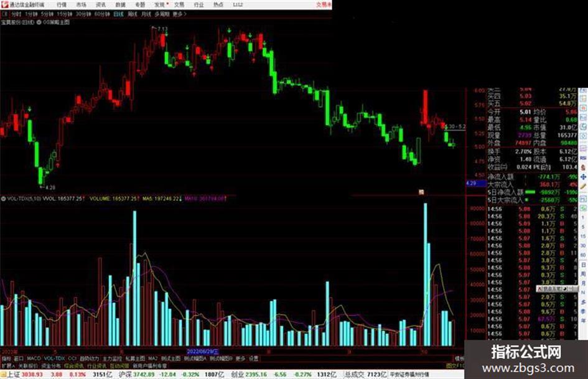Expand 更多 indicators in bottom bar

tap(240, 358)
